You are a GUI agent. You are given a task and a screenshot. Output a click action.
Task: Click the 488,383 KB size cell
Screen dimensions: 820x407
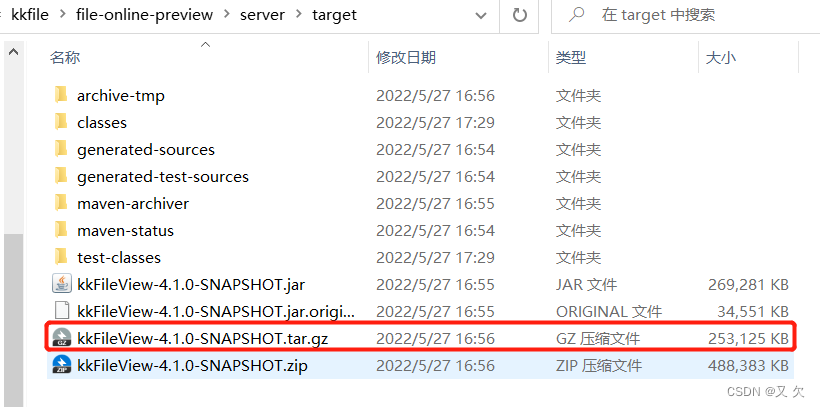[x=748, y=365]
